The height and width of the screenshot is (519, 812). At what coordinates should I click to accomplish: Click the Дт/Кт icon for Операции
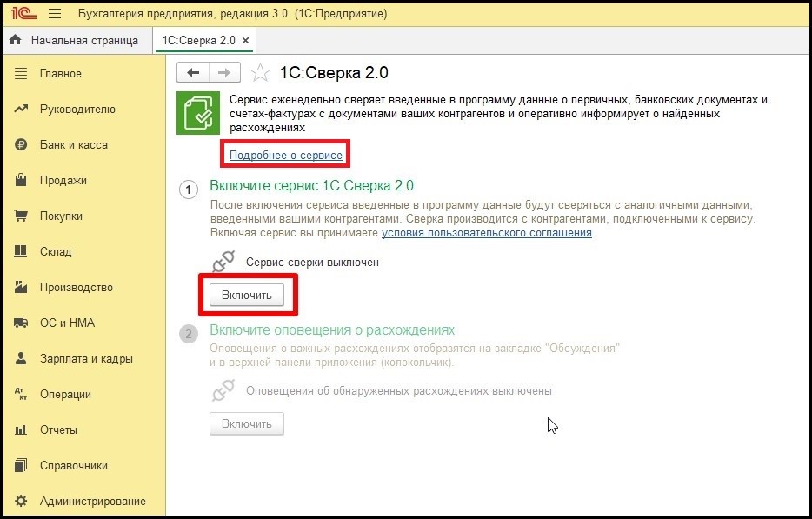point(21,394)
